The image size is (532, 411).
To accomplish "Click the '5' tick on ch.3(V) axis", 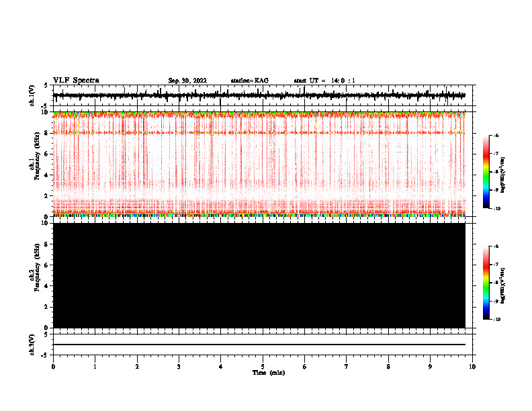I will pyautogui.click(x=46, y=334).
